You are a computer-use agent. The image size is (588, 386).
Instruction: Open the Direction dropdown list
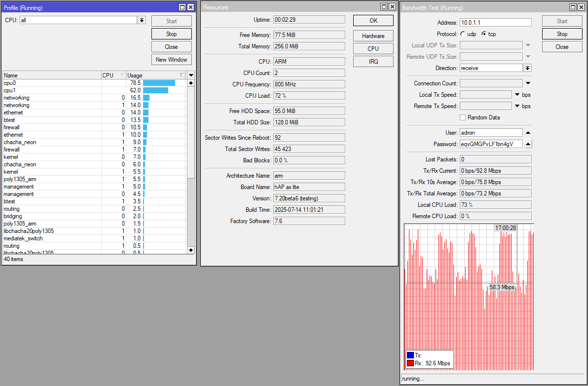[527, 68]
